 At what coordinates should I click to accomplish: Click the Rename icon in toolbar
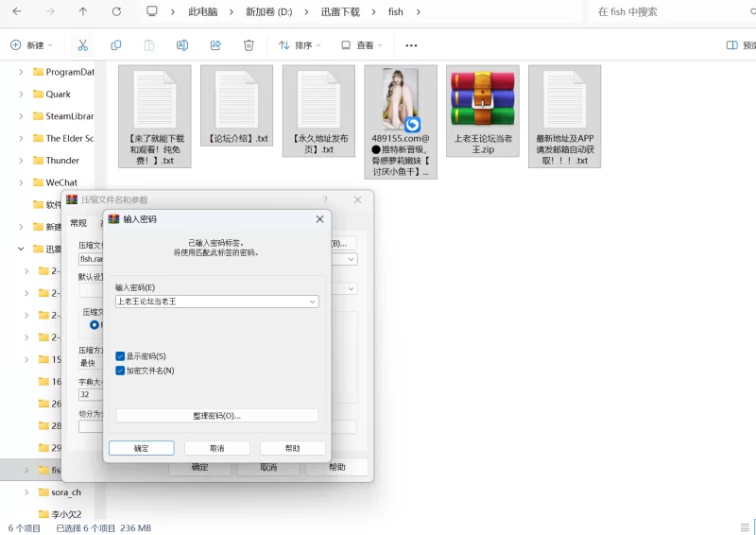181,45
